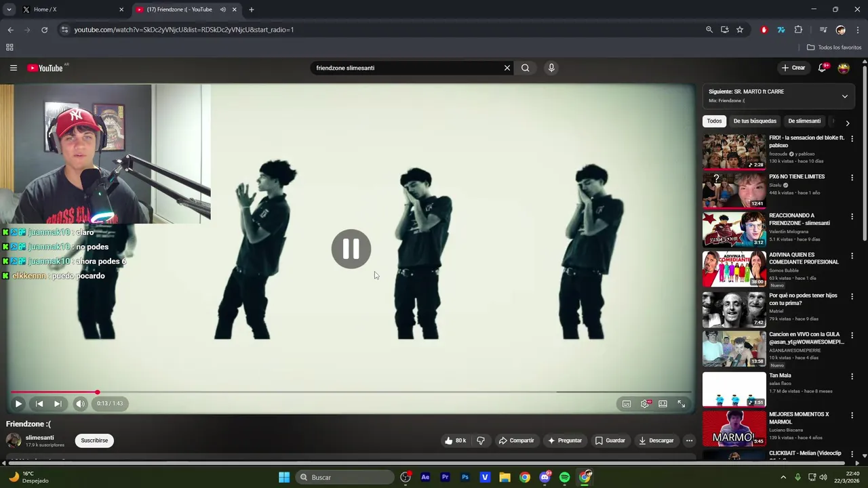Open the browser zoom magnifier icon

[x=709, y=30]
